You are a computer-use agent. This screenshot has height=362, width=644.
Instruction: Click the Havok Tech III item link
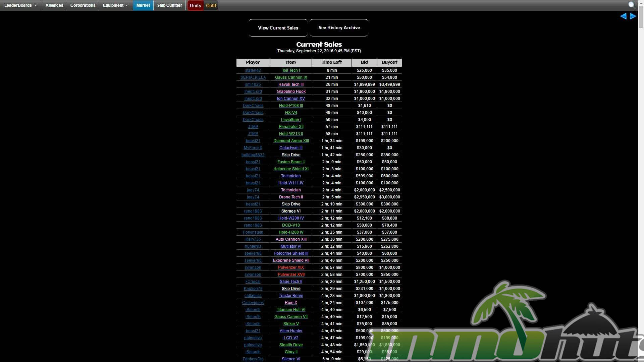click(291, 84)
